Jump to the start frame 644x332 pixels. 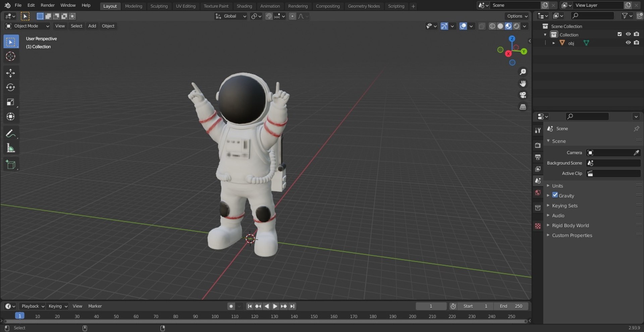coord(250,306)
